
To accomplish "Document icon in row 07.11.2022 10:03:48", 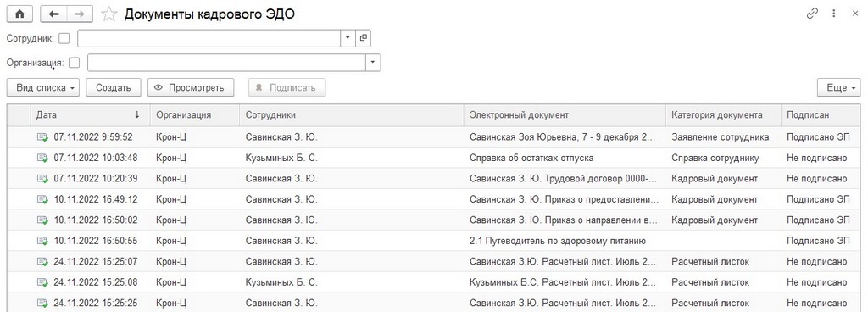I will pos(42,159).
